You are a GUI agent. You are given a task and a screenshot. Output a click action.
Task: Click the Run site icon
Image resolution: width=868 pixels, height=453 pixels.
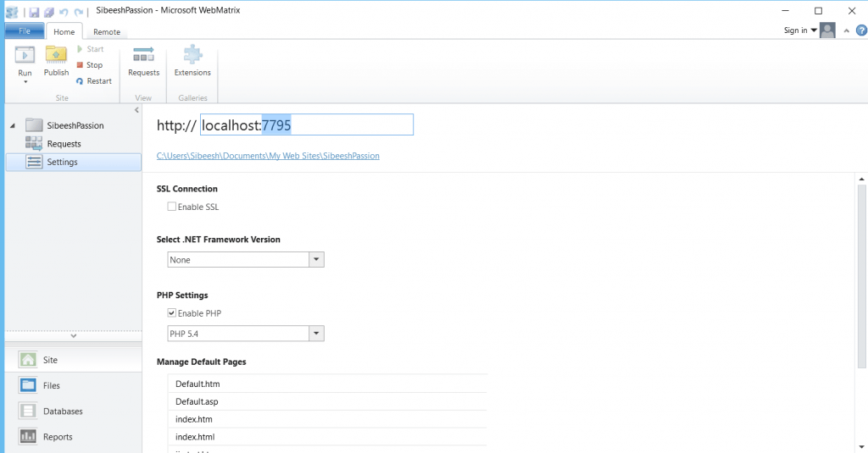(25, 55)
